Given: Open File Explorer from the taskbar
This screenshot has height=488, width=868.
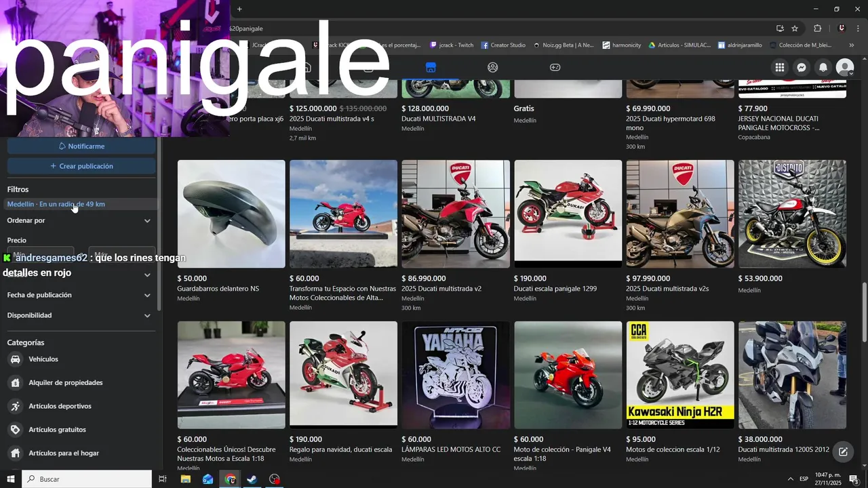Looking at the screenshot, I should click(186, 479).
